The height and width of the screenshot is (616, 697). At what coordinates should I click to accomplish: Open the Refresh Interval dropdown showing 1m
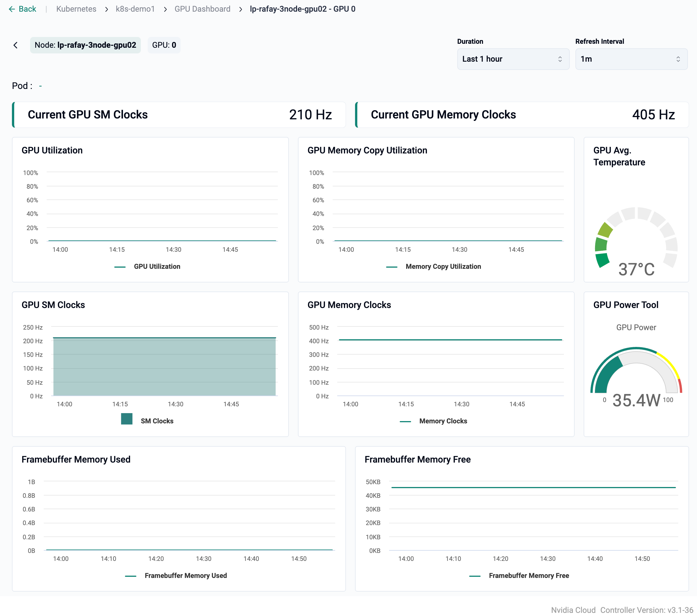pyautogui.click(x=631, y=59)
